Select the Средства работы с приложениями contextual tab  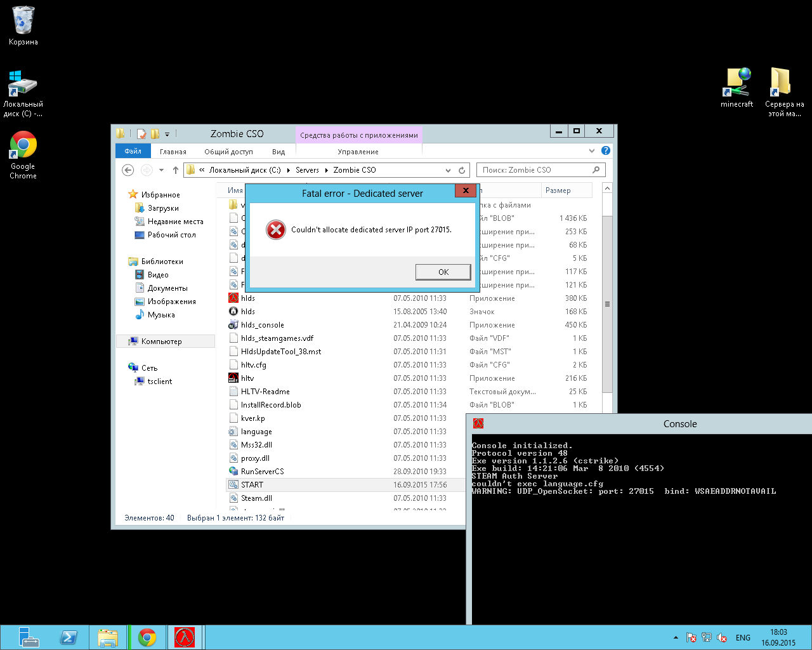tap(359, 135)
